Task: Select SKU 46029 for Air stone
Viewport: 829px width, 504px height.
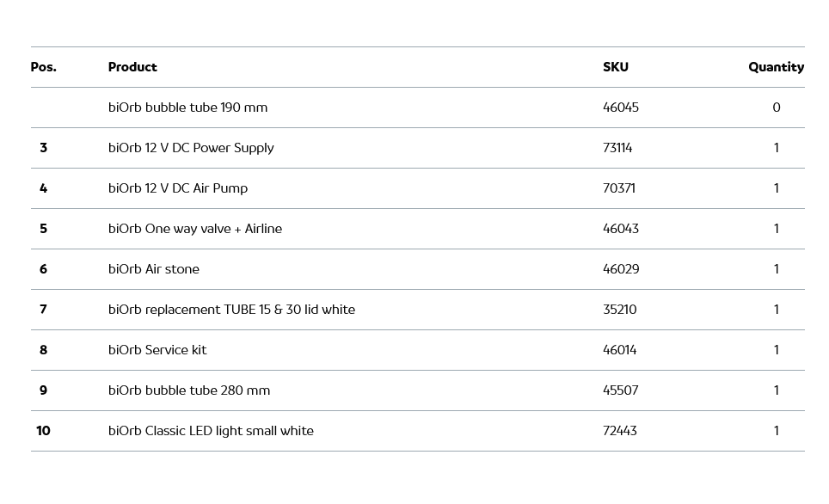Action: click(621, 269)
